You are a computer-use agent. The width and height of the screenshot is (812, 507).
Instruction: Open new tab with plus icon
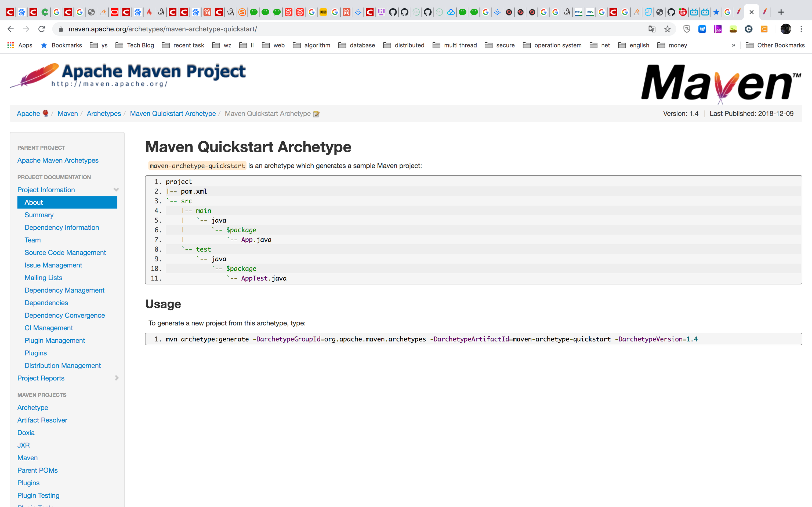pyautogui.click(x=781, y=12)
